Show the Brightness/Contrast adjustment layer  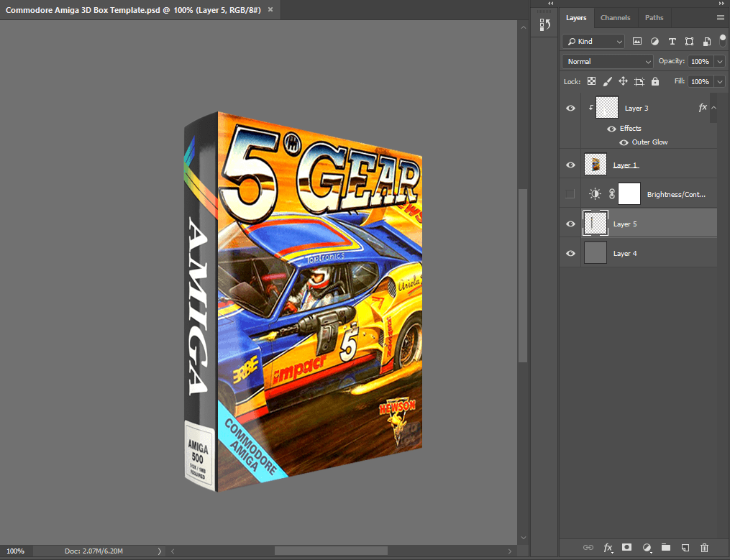pyautogui.click(x=571, y=194)
